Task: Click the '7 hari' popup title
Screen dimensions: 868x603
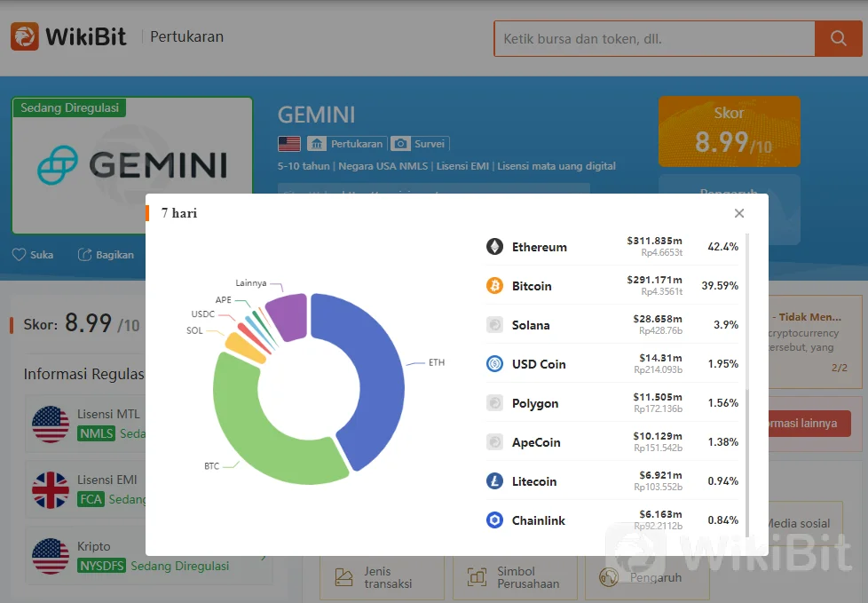Action: [178, 213]
